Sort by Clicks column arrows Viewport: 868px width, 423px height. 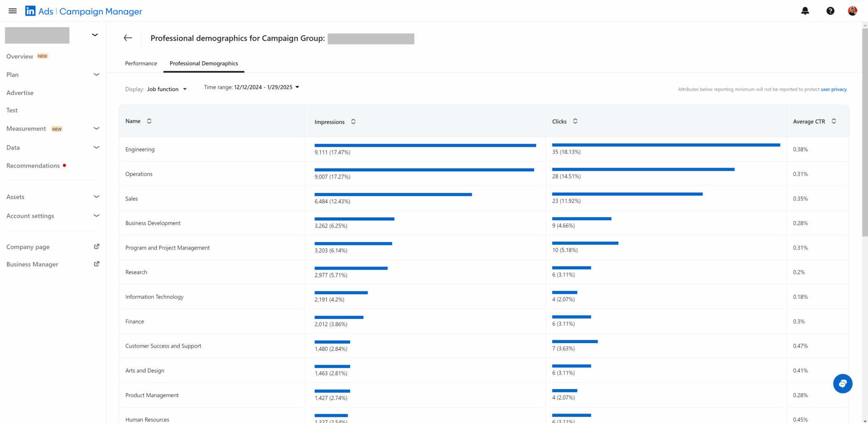pyautogui.click(x=575, y=121)
